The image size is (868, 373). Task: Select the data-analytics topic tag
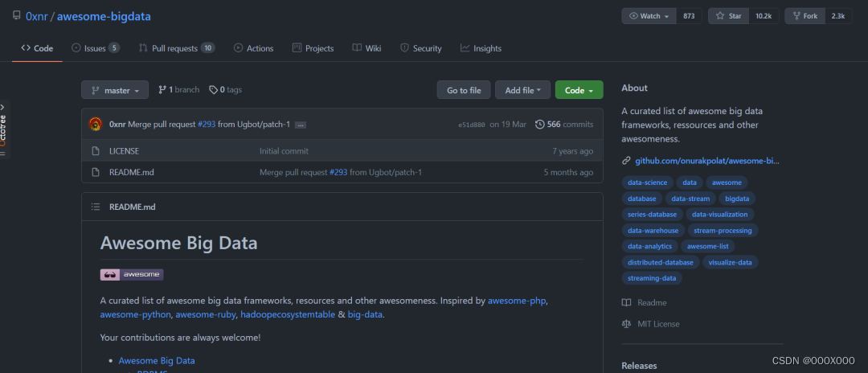650,246
